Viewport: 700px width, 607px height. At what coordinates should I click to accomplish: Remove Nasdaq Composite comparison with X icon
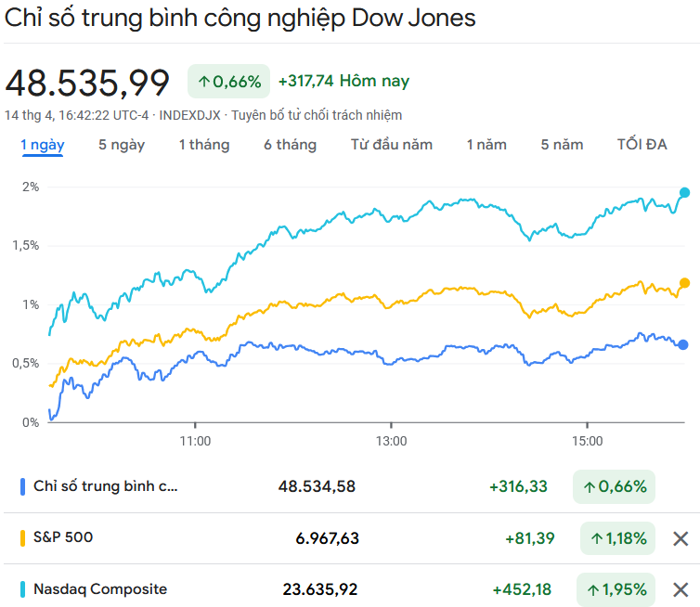point(681,589)
